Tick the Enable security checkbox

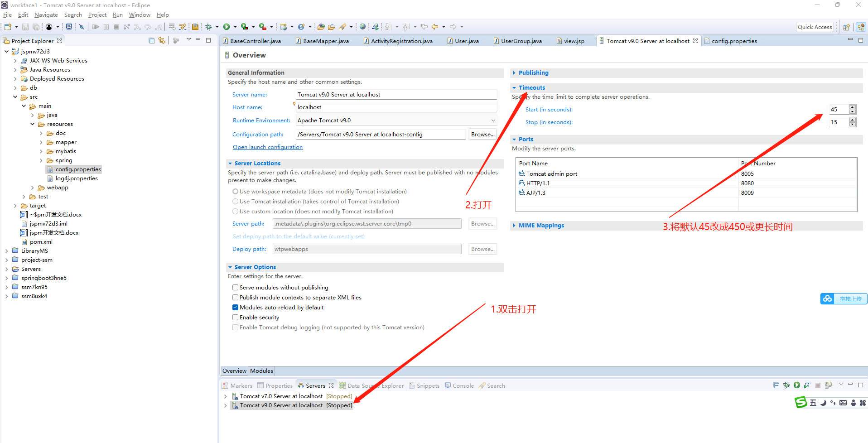point(235,318)
